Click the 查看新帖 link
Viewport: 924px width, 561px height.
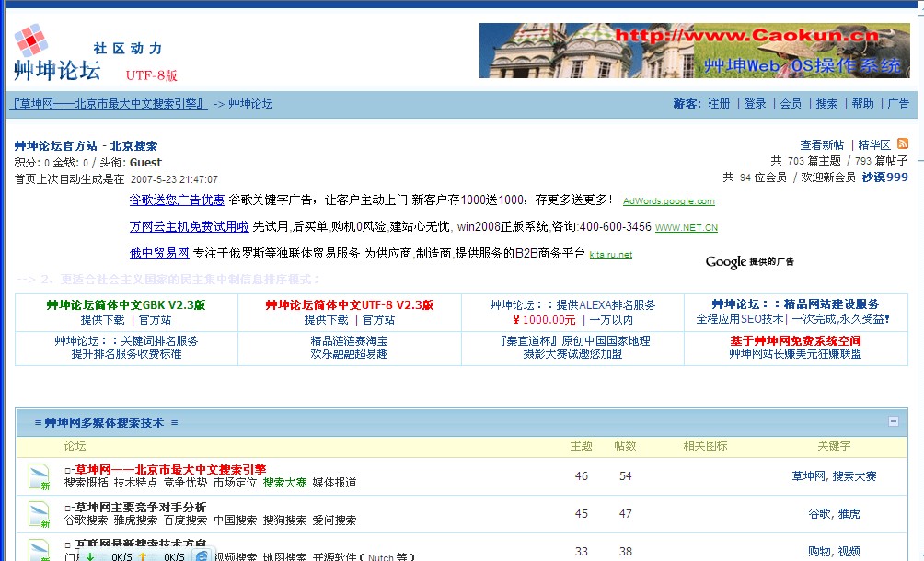(x=822, y=145)
